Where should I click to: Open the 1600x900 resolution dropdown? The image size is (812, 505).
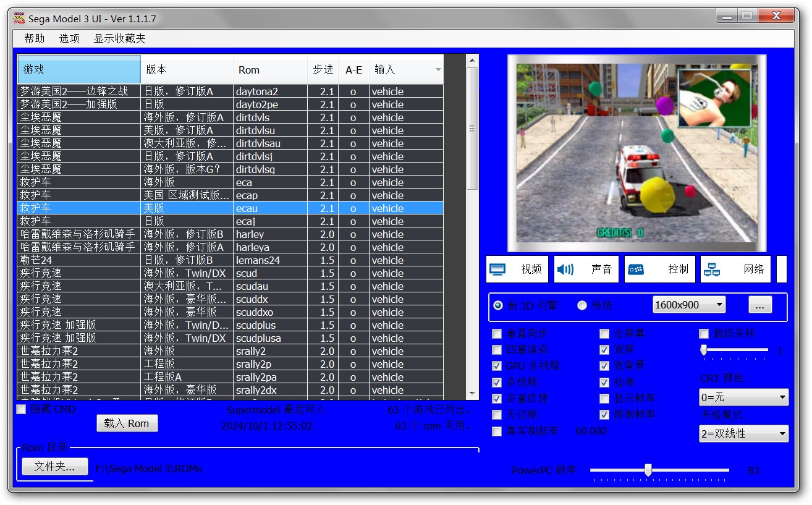(689, 305)
